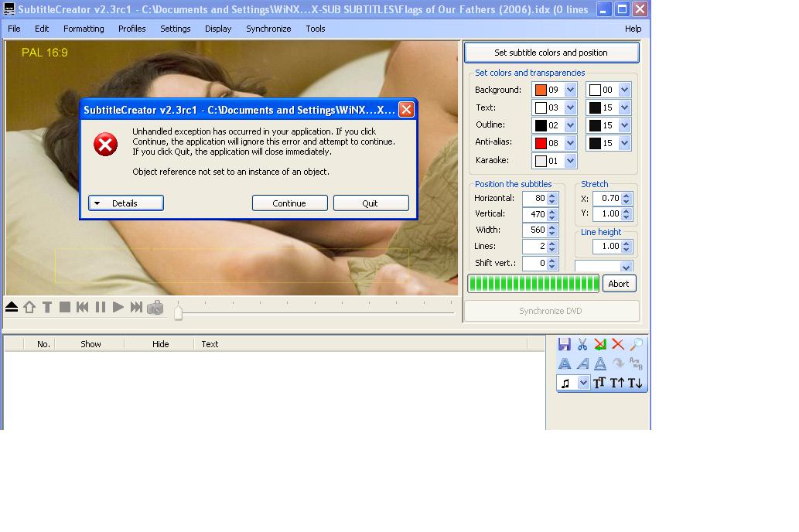Click the Horizontal position field showing 80
Viewport: 799px width, 532px height.
(534, 198)
